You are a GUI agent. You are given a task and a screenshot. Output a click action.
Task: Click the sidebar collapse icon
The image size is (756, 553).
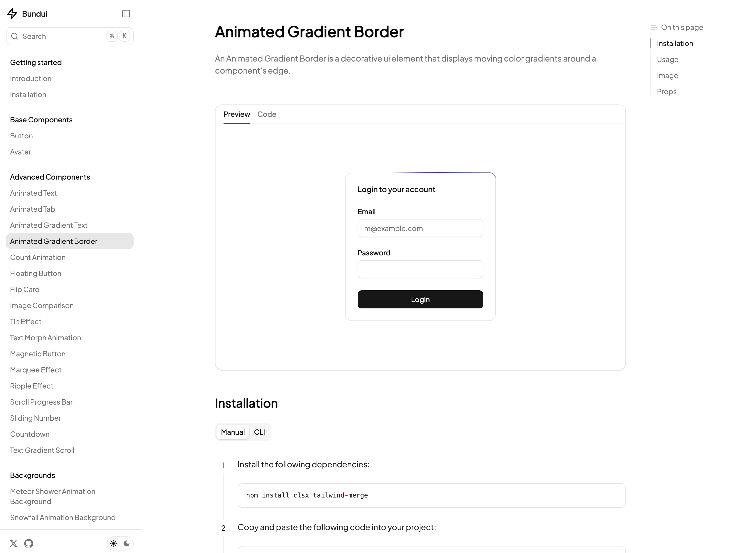(x=126, y=14)
